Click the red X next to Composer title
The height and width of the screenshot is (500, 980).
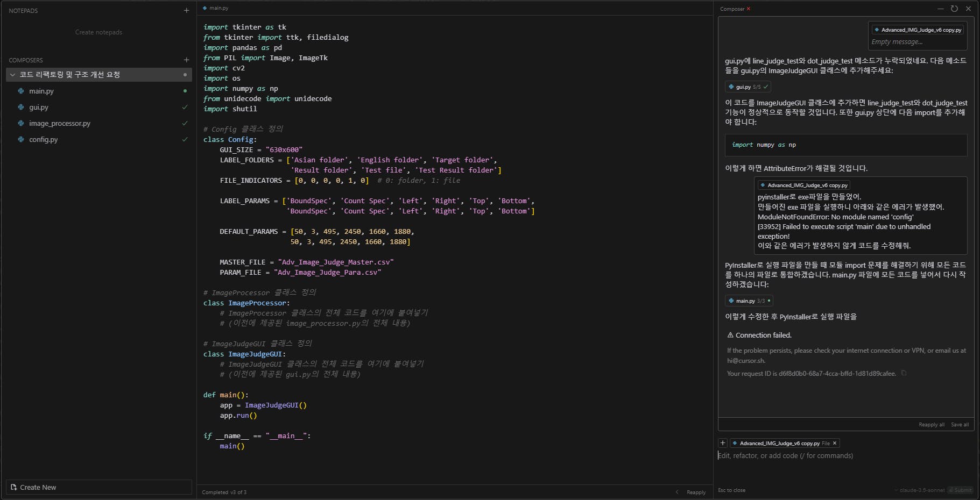point(748,9)
